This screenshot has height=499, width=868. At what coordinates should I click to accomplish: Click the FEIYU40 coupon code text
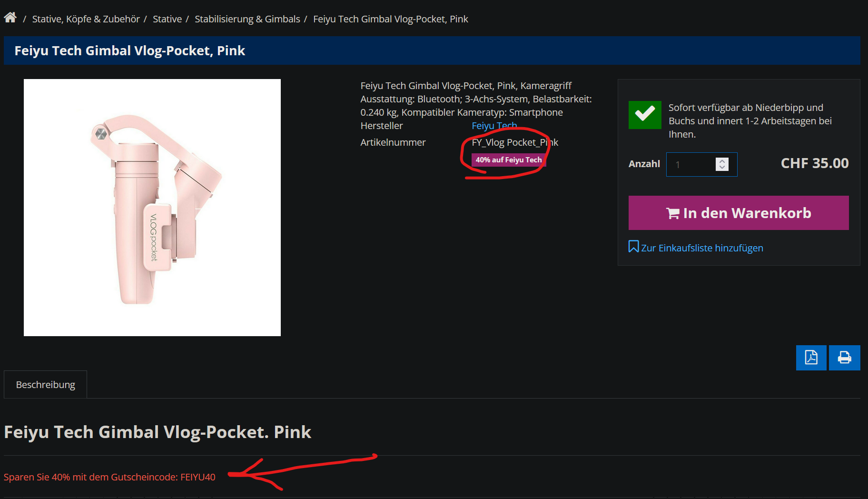[197, 477]
